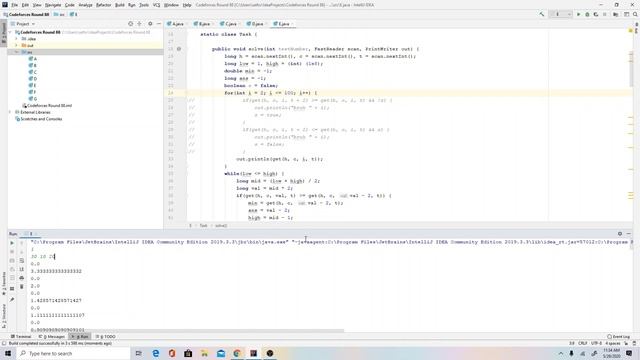The height and width of the screenshot is (360, 640).
Task: Click the Print icon in Run console
Action: point(22,278)
